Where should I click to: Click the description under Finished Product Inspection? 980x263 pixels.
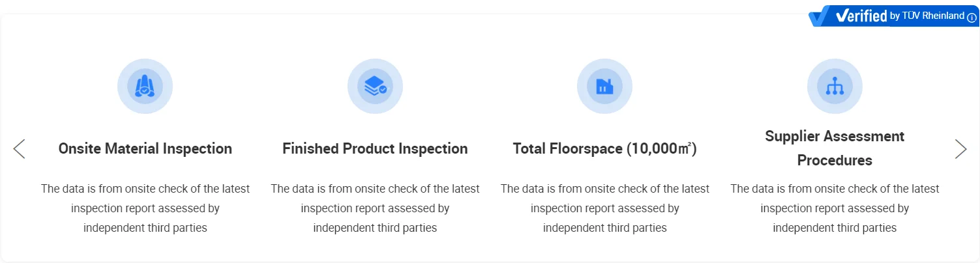pos(375,208)
